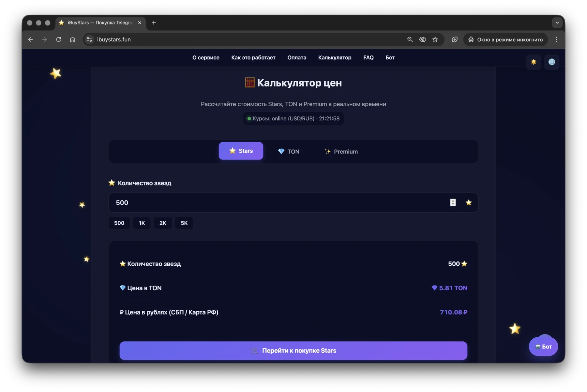The image size is (587, 392).
Task: Select the Premium calculation mode
Action: pyautogui.click(x=341, y=151)
